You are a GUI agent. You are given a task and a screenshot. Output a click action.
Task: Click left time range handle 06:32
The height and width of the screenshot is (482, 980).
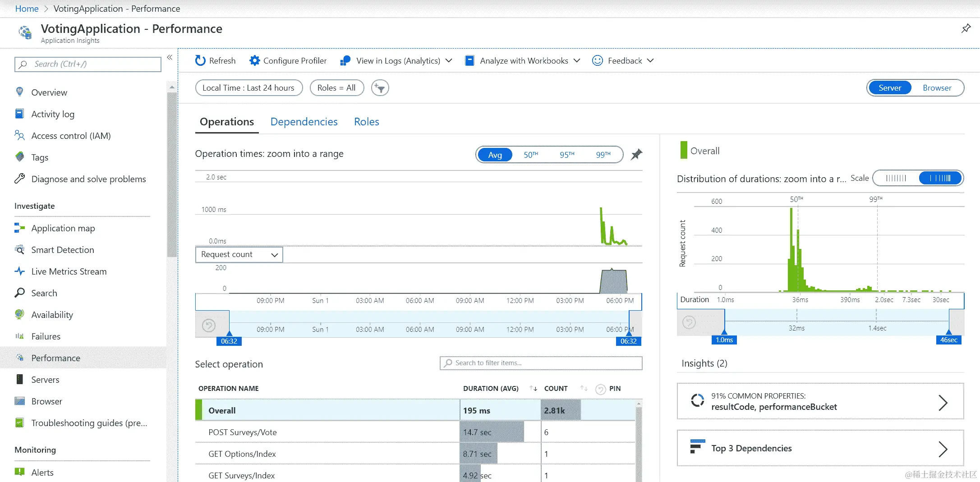(x=229, y=341)
